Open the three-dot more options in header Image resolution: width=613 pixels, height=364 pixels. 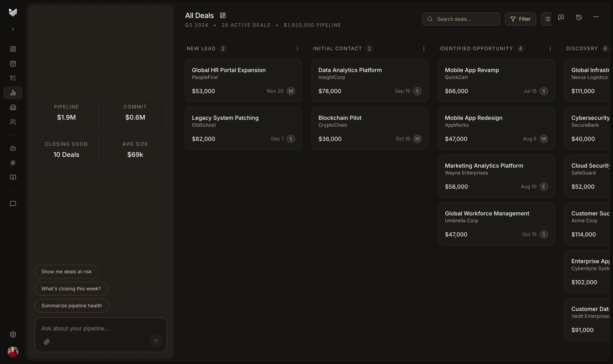point(596,17)
